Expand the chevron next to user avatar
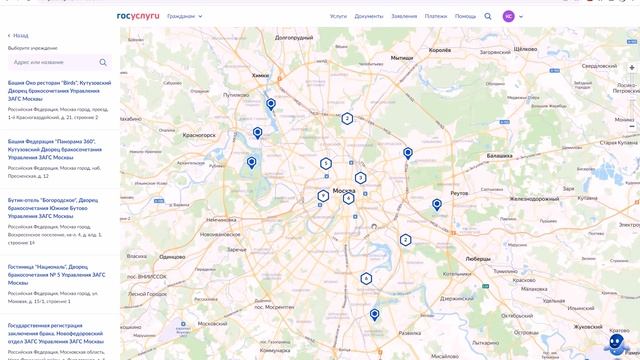This screenshot has width=640, height=360. (521, 17)
